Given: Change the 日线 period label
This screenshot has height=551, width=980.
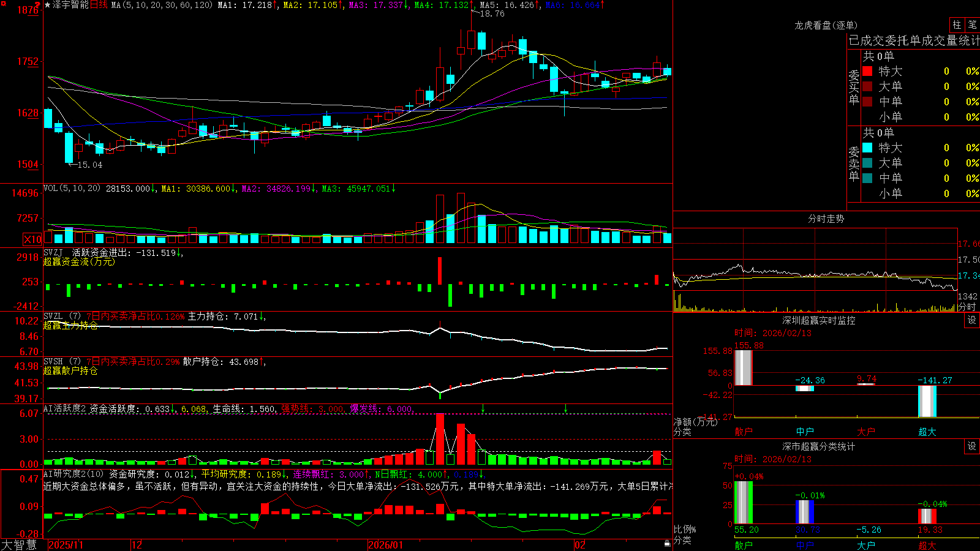Looking at the screenshot, I should pyautogui.click(x=99, y=5).
